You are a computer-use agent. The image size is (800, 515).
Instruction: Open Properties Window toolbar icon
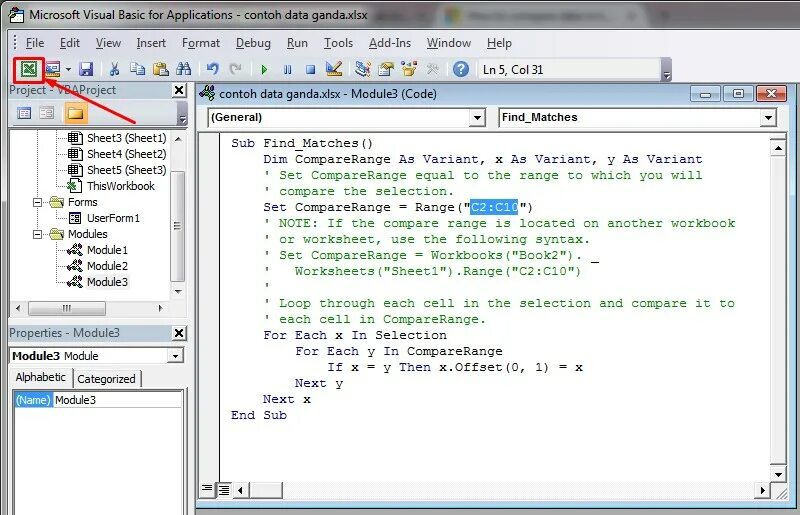(x=386, y=69)
